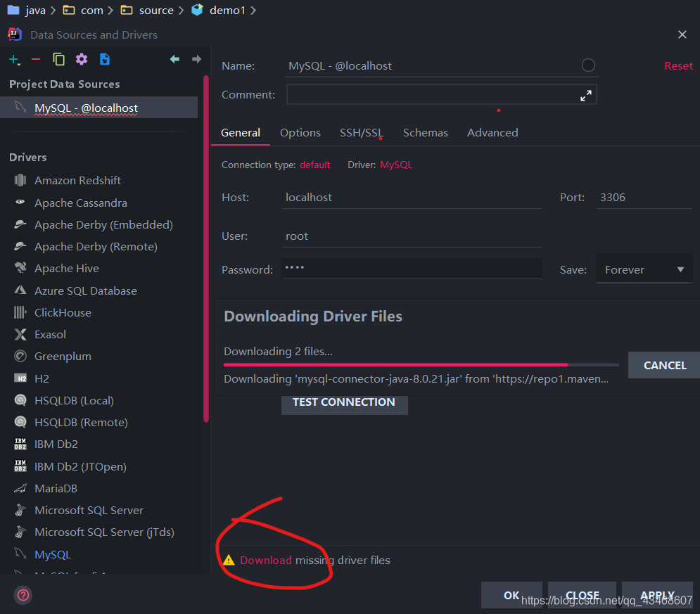Click the demo1 breadcrumb item
Viewport: 700px width, 614px height.
[219, 10]
